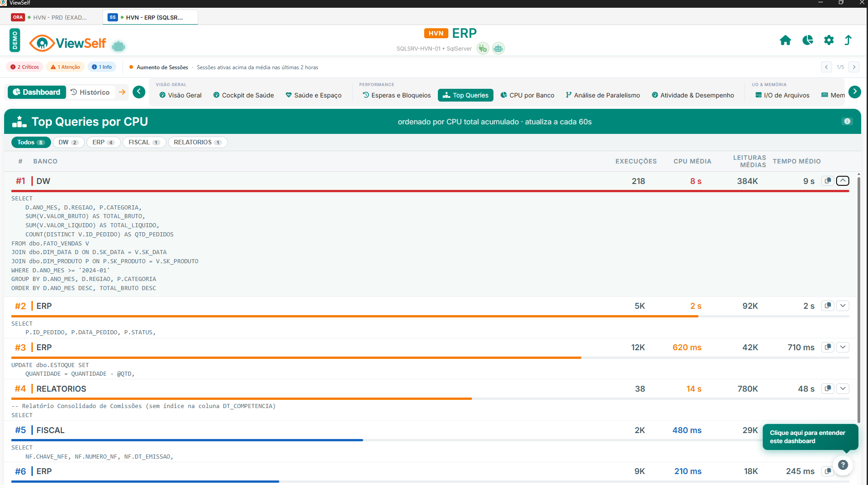Click the Histórico button
This screenshot has height=485, width=868.
click(x=90, y=92)
